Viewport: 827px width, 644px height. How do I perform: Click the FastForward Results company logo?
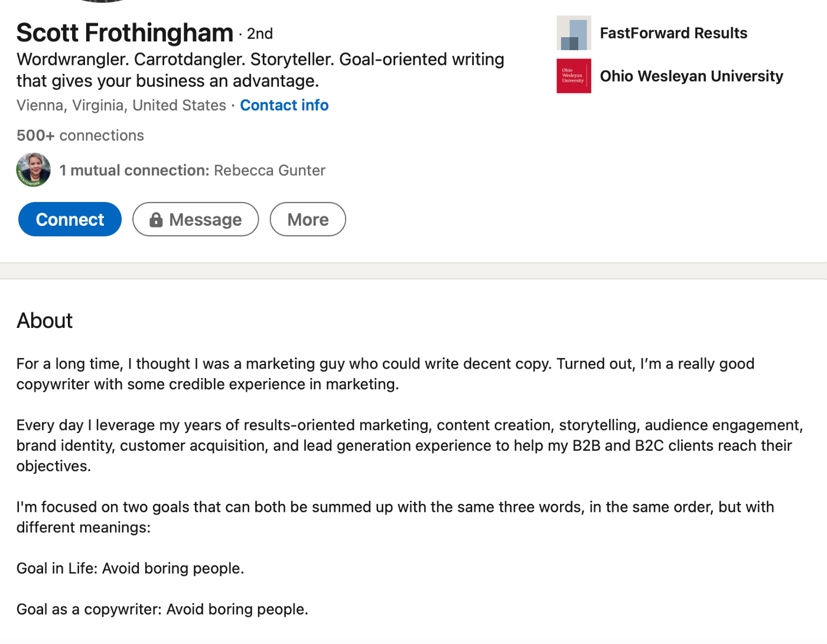coord(574,33)
